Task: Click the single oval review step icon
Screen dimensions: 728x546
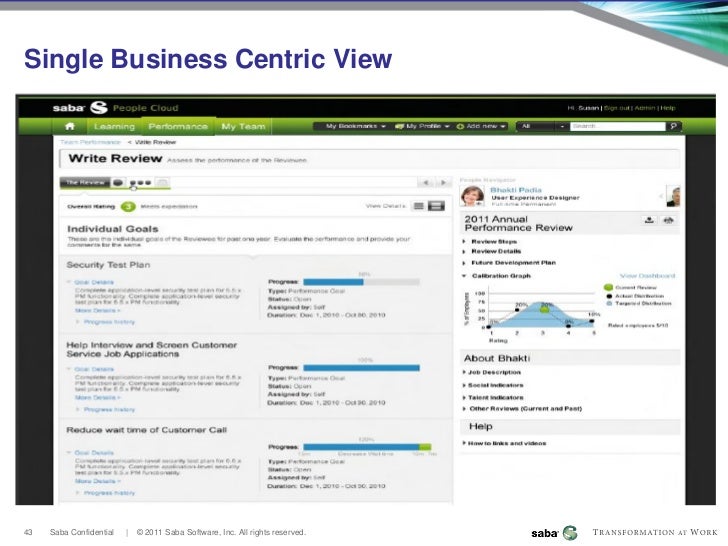Action: click(118, 182)
